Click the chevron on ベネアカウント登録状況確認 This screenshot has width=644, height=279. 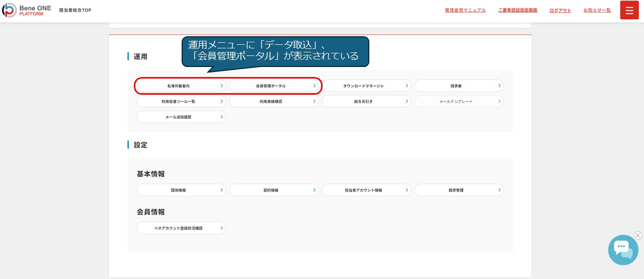point(221,228)
